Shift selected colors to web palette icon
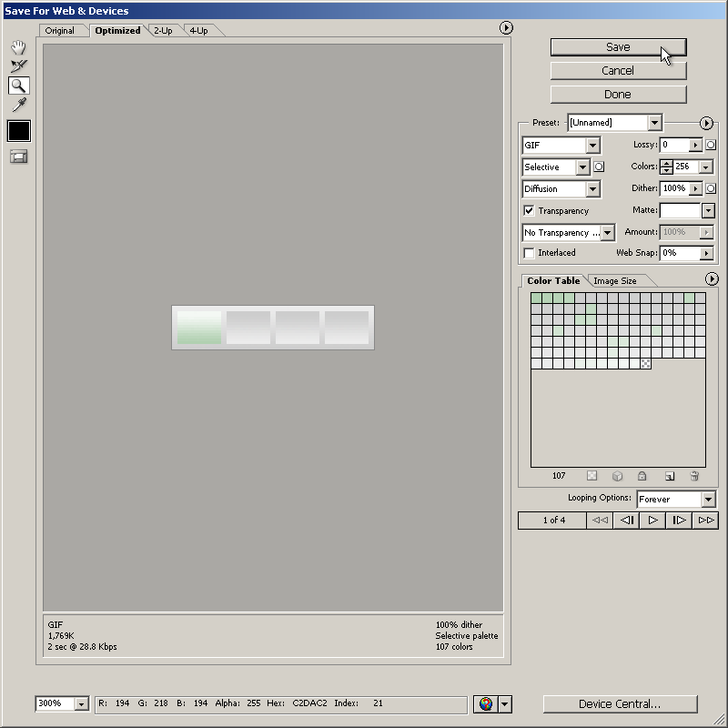 (617, 476)
